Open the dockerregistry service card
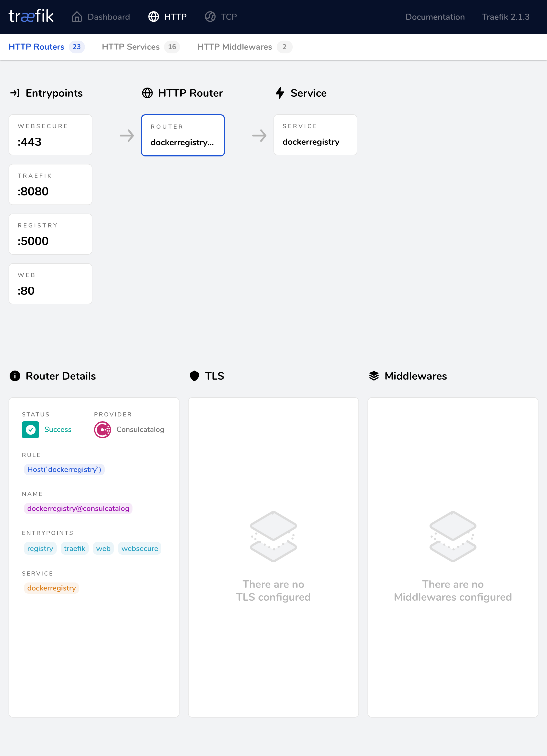Screen dimensions: 547x756 click(x=315, y=135)
